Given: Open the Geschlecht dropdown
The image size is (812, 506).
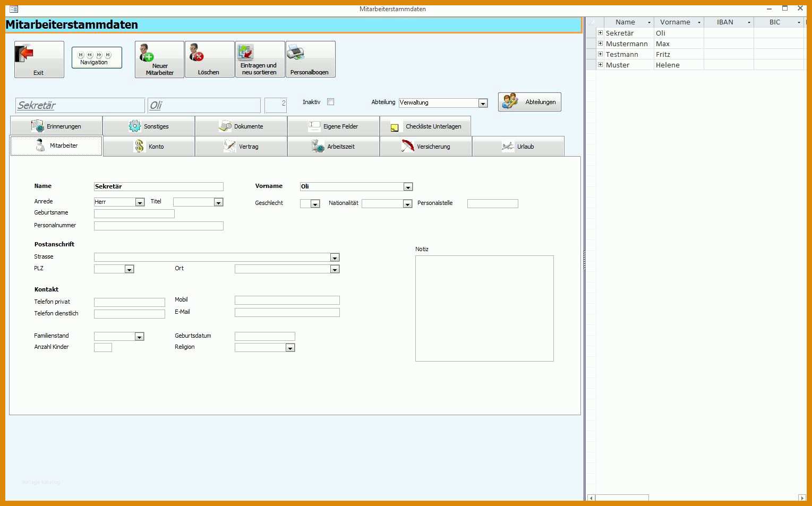Looking at the screenshot, I should click(x=315, y=204).
